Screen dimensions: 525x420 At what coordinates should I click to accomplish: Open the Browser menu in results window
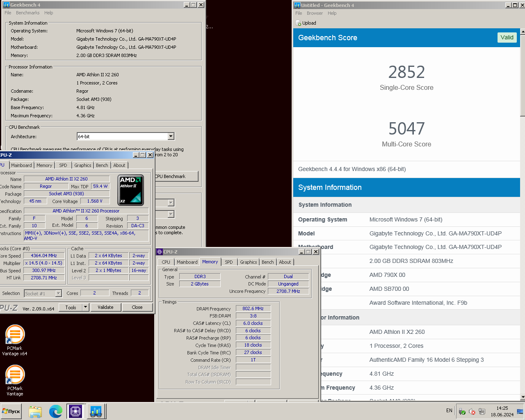pos(315,13)
